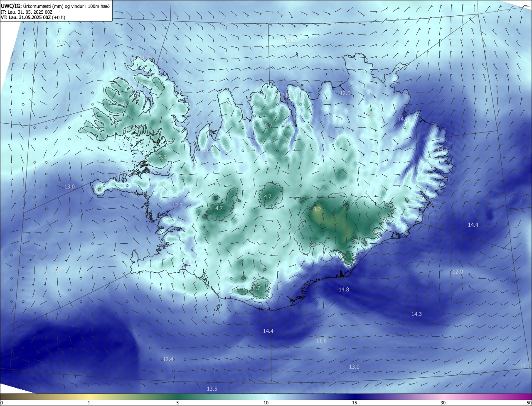Click the 6.1 value on the Westfjords
Image resolution: width=532 pixels, height=406 pixels.
pos(127,103)
